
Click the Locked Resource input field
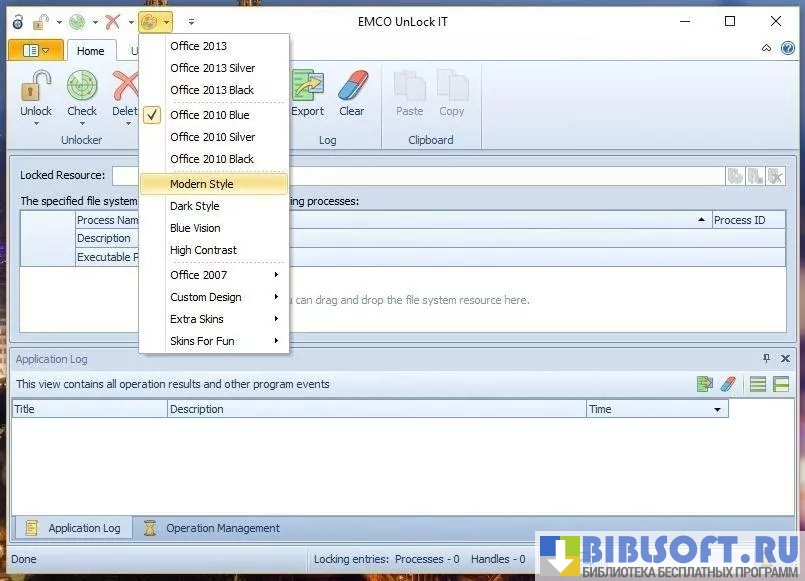[418, 176]
